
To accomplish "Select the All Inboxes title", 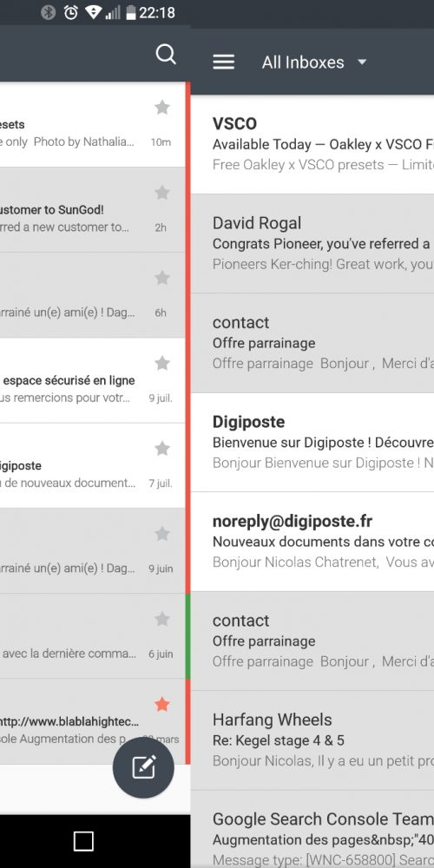I will click(303, 62).
